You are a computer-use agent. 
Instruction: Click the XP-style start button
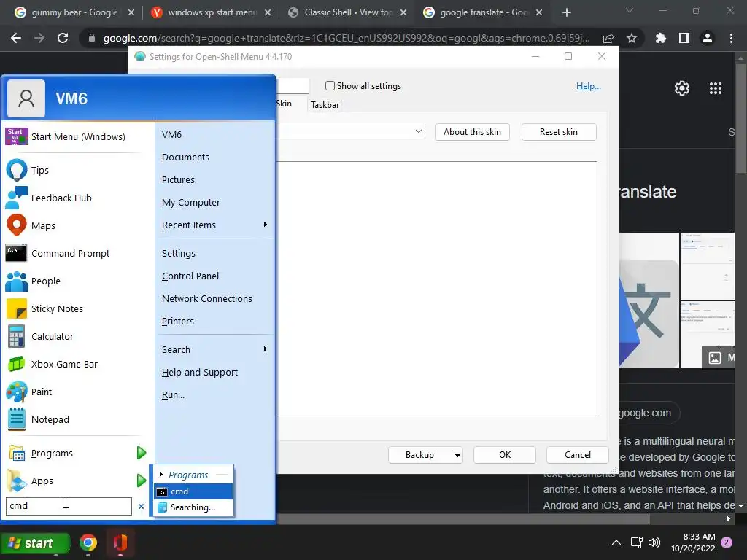coord(35,542)
